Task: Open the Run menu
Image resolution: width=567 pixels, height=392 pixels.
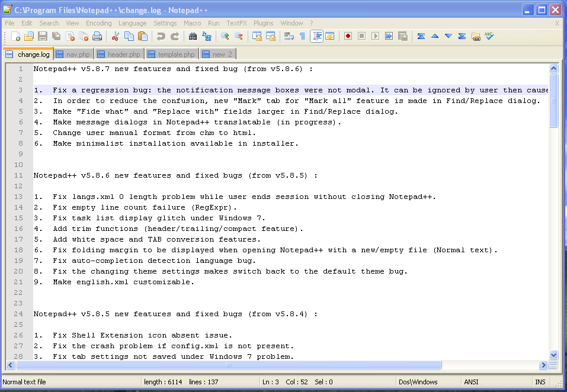Action: pos(214,23)
